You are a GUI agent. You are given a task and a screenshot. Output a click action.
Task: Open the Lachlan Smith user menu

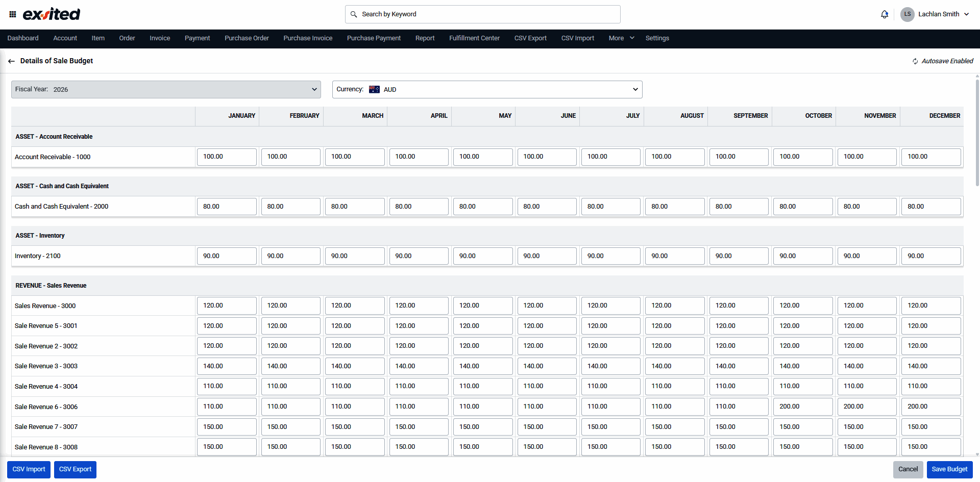pyautogui.click(x=943, y=14)
